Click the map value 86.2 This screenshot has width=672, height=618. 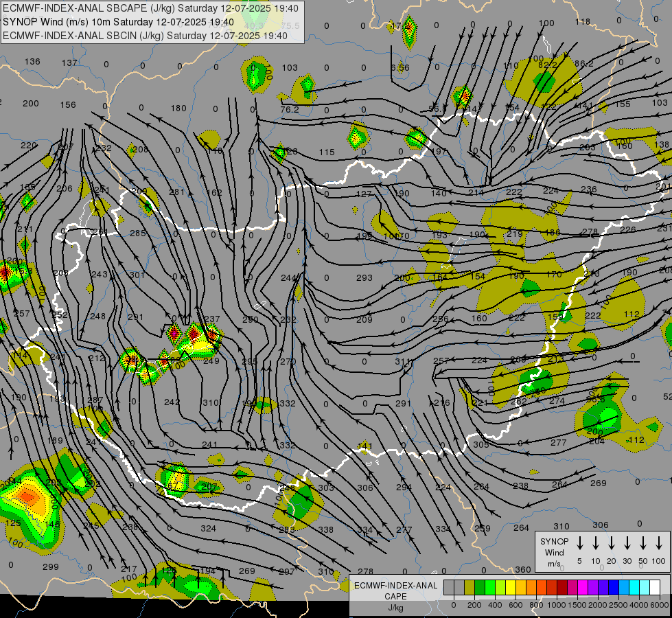[583, 64]
